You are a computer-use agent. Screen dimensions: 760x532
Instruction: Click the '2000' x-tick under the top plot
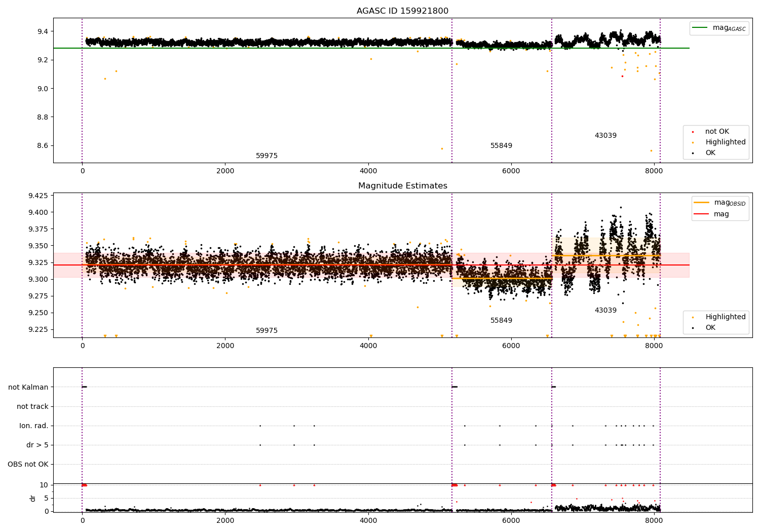pos(225,171)
